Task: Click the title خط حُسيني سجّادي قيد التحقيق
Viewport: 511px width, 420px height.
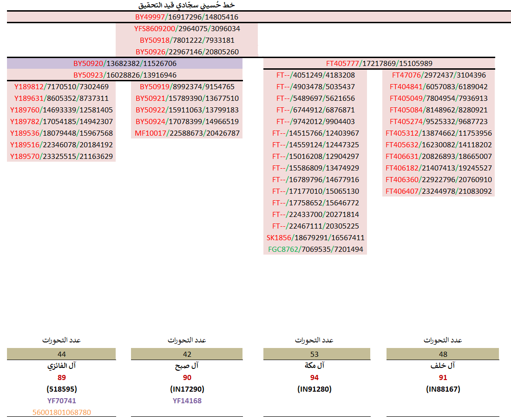Action: tap(187, 5)
